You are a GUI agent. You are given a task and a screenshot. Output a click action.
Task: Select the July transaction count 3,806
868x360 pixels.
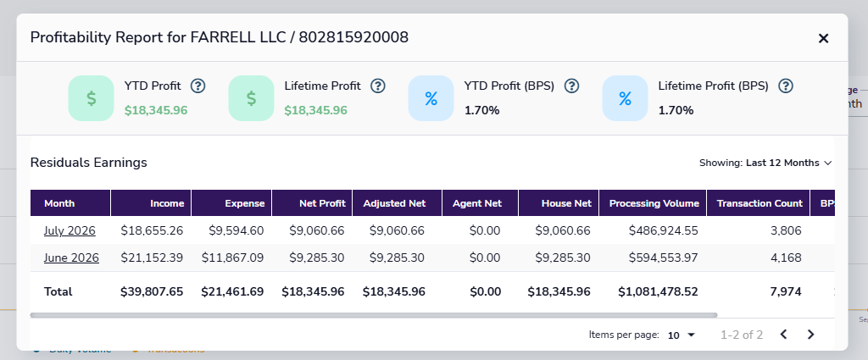tap(786, 231)
